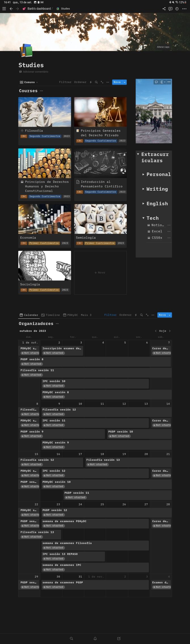This screenshot has height=644, width=190.
Task: Open page comments icon in top bar
Action: pyautogui.click(x=170, y=9)
